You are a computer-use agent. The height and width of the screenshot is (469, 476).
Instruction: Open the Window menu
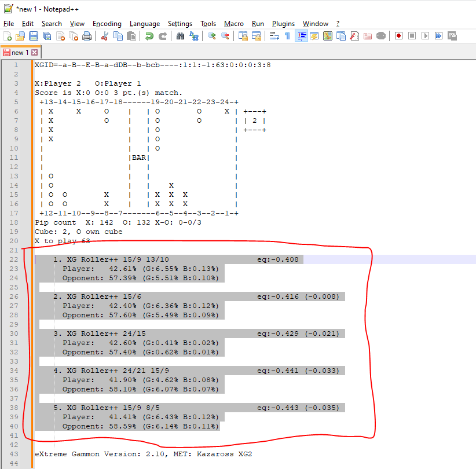pyautogui.click(x=316, y=24)
